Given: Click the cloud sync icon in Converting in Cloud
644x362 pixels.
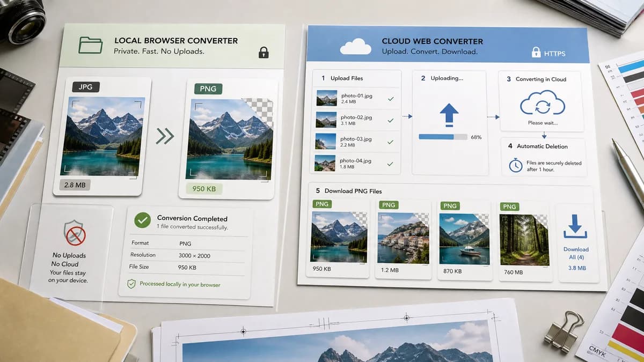Looking at the screenshot, I should pyautogui.click(x=542, y=103).
